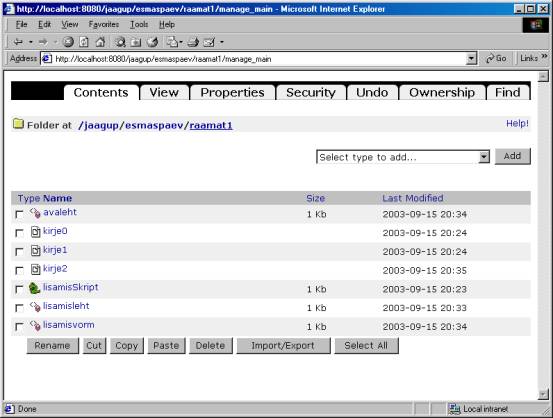Click the vertical scrollbar down arrow
Viewport: 553px width, 418px height.
[543, 394]
